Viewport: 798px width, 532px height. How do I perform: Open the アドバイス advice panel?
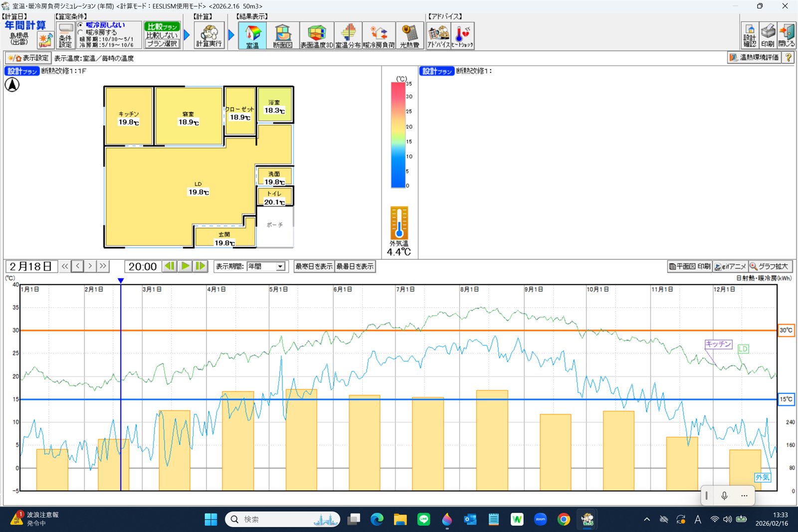point(439,35)
